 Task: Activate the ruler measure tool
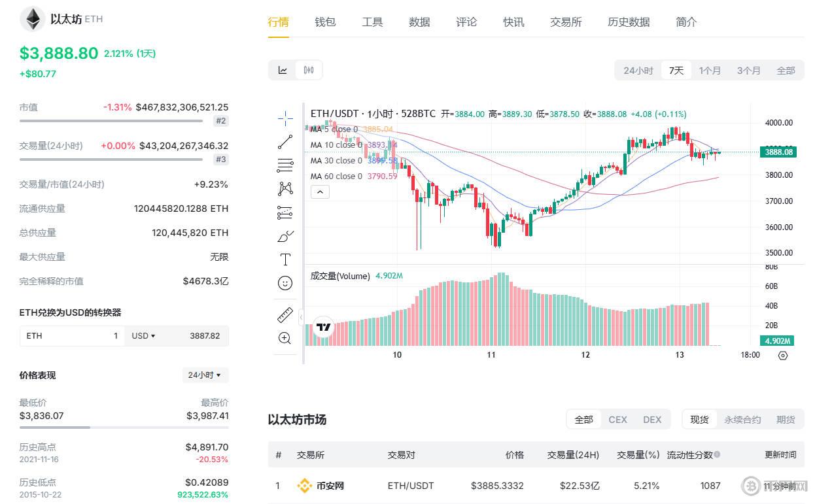pyautogui.click(x=285, y=314)
